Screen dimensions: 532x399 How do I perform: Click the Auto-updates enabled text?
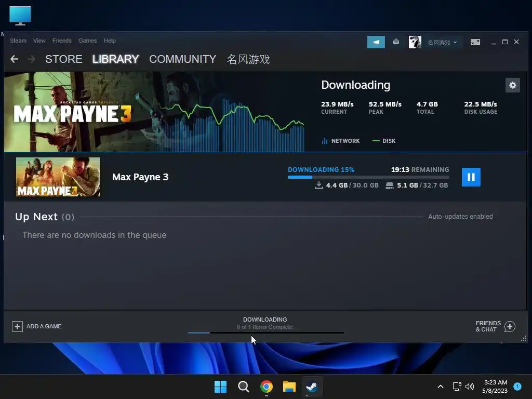(x=460, y=217)
